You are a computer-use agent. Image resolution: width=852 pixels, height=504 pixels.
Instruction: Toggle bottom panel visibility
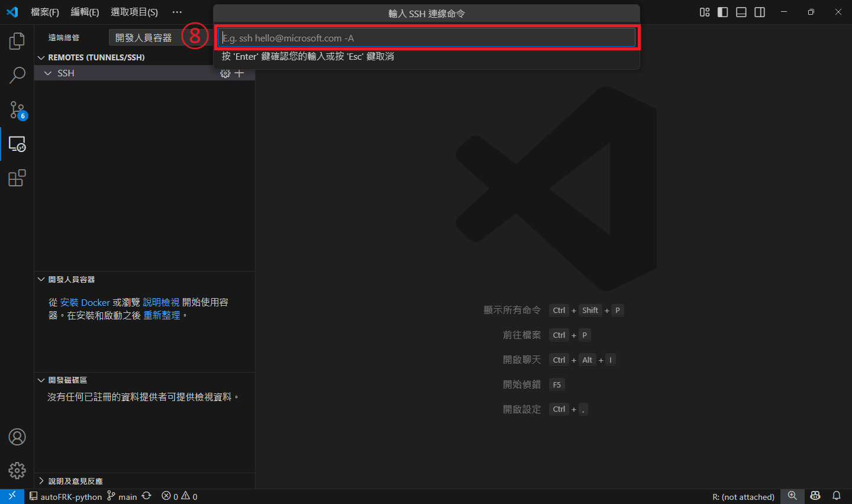pyautogui.click(x=741, y=12)
